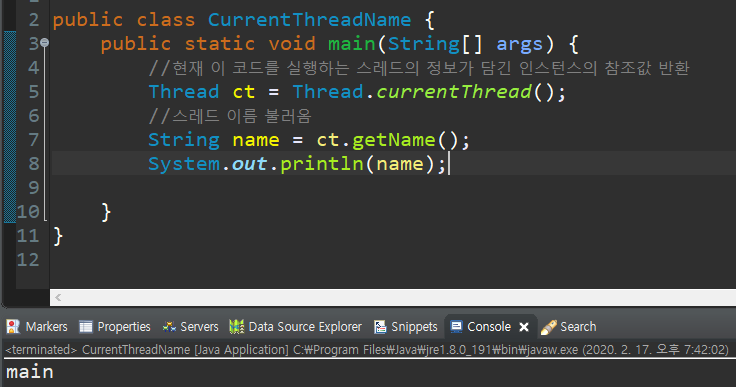Click the Korean comment on line 4

coord(419,68)
